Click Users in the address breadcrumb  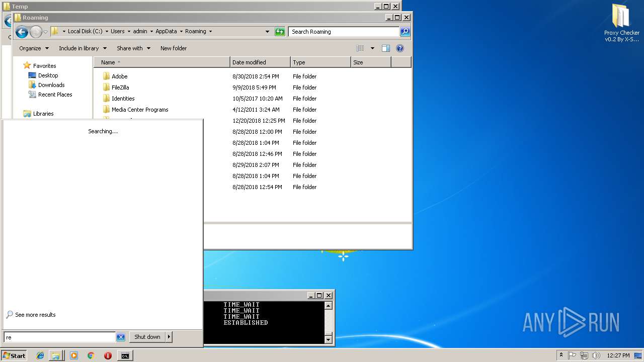tap(117, 31)
